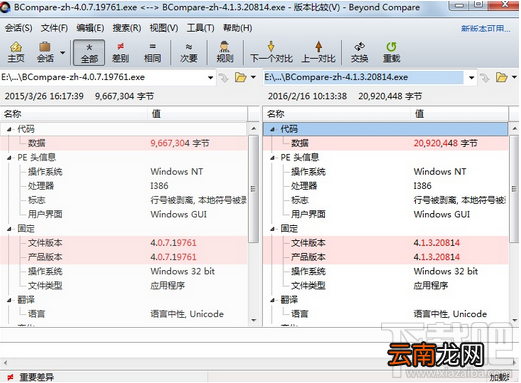Collapse PE 头信息 node in right pane
This screenshot has width=521, height=383.
(x=272, y=158)
